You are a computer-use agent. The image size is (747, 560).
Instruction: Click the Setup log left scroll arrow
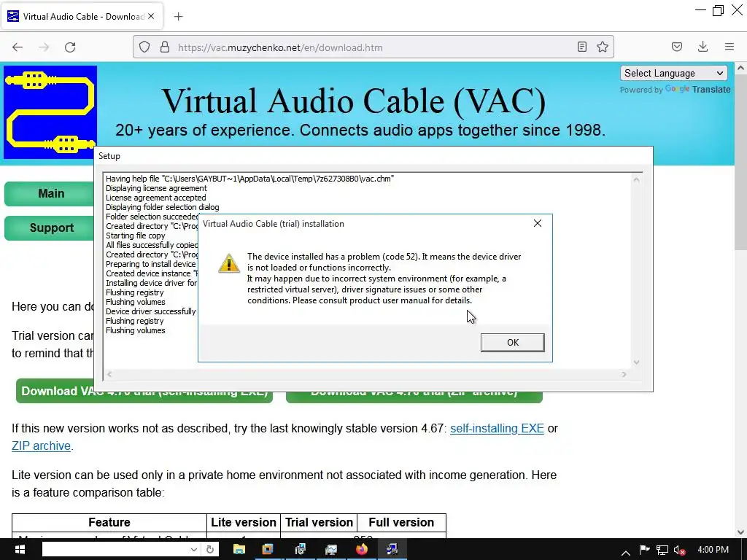(x=109, y=374)
